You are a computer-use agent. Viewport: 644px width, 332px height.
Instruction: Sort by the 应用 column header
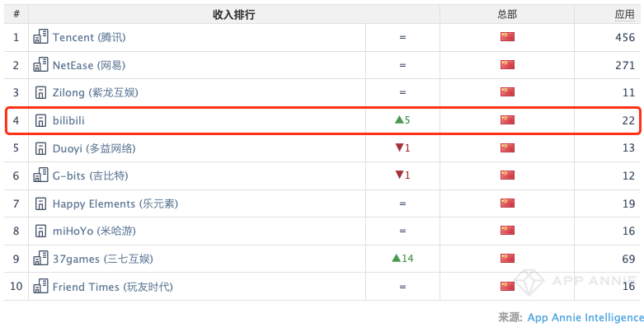(x=625, y=14)
